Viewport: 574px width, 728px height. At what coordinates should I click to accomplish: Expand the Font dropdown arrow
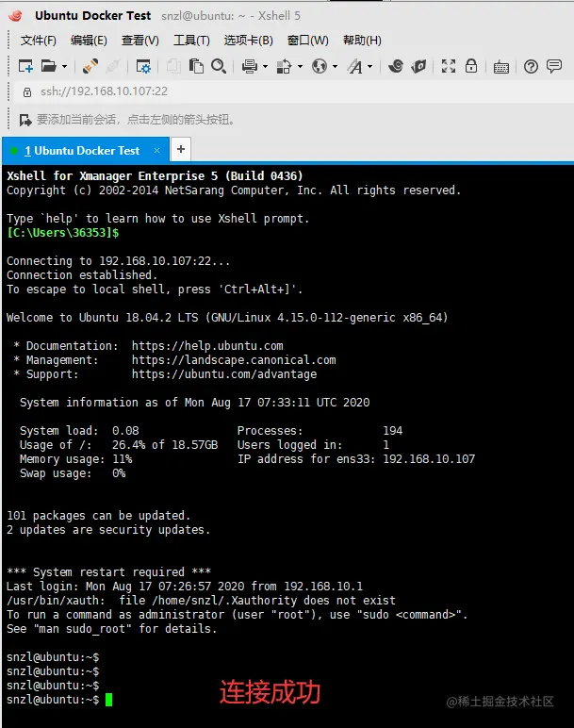click(369, 66)
